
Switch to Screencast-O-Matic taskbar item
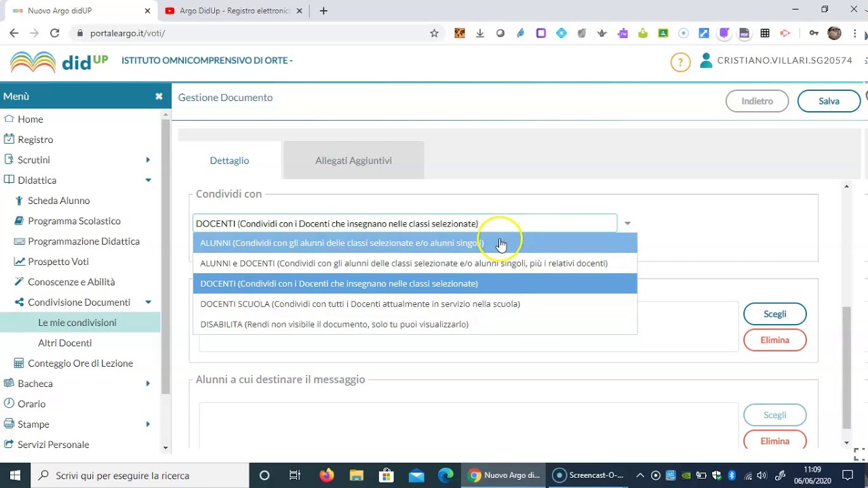(589, 475)
